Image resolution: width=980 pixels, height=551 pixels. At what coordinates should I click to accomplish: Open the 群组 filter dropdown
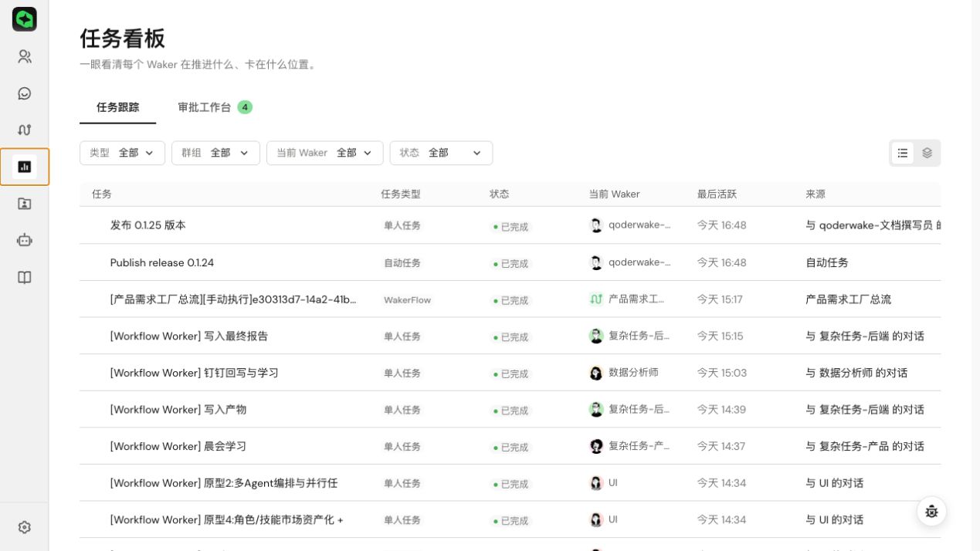point(215,153)
